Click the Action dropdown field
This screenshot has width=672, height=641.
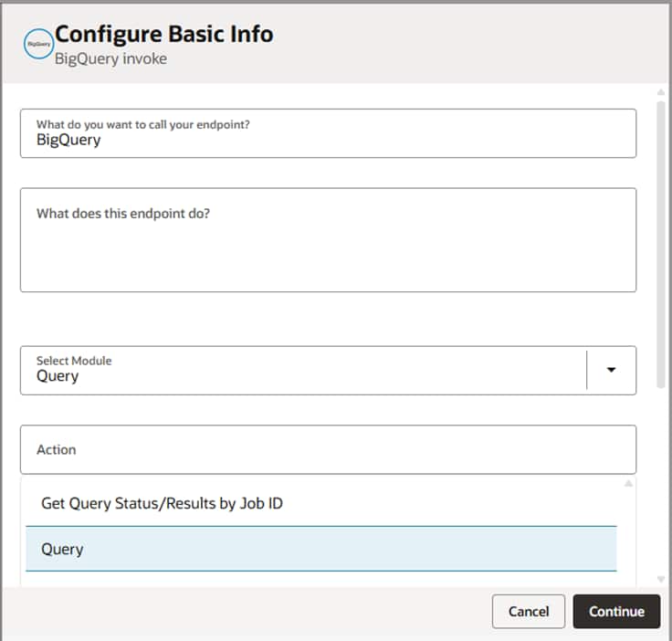click(x=327, y=449)
